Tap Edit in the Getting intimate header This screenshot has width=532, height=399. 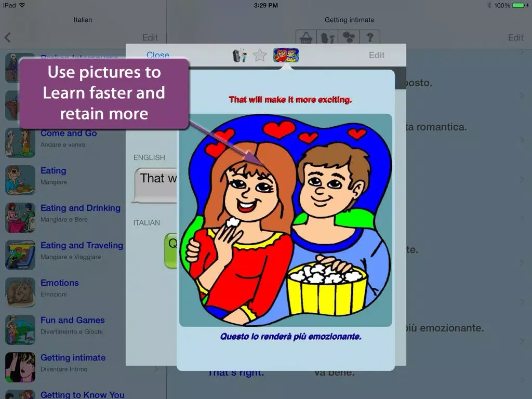[x=515, y=37]
